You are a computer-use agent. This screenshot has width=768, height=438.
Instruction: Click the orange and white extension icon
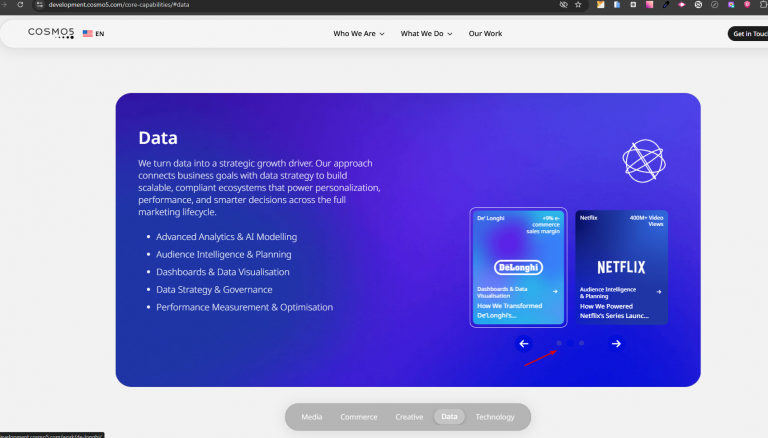point(600,4)
